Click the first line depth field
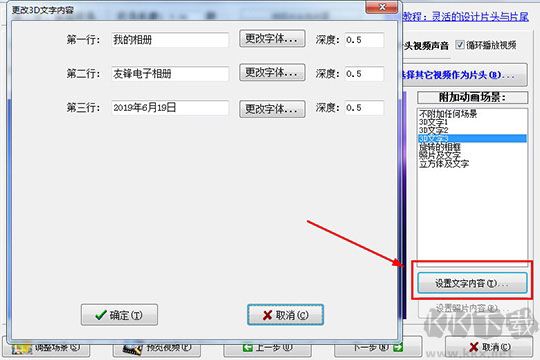540x360 pixels. pyautogui.click(x=364, y=40)
